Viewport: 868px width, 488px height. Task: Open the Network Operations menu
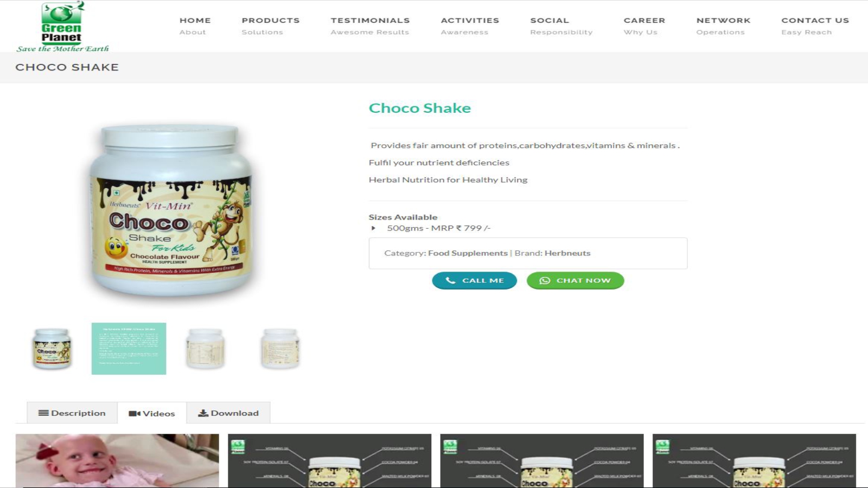tap(723, 25)
